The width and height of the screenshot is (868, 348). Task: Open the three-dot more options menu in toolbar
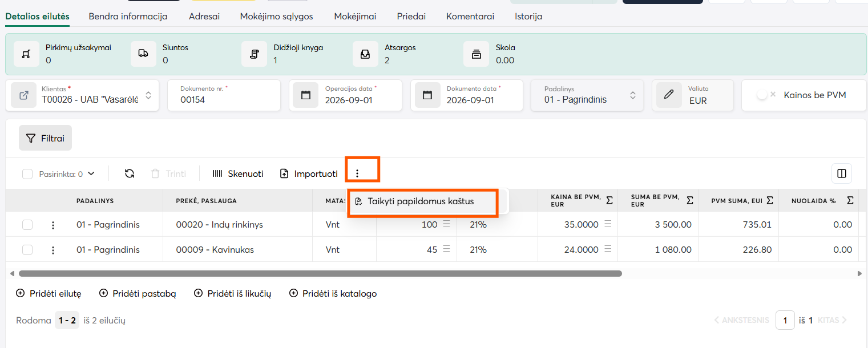pyautogui.click(x=358, y=173)
